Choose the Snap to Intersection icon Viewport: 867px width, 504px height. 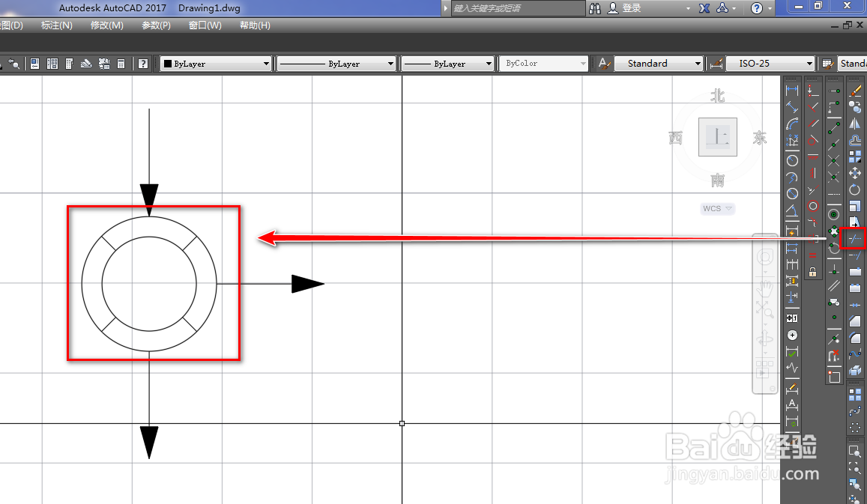tap(834, 160)
